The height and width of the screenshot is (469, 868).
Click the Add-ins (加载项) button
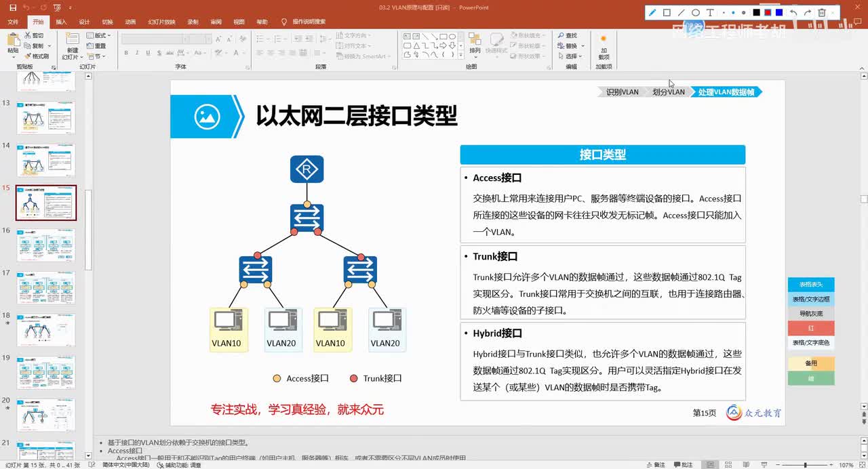[x=603, y=46]
